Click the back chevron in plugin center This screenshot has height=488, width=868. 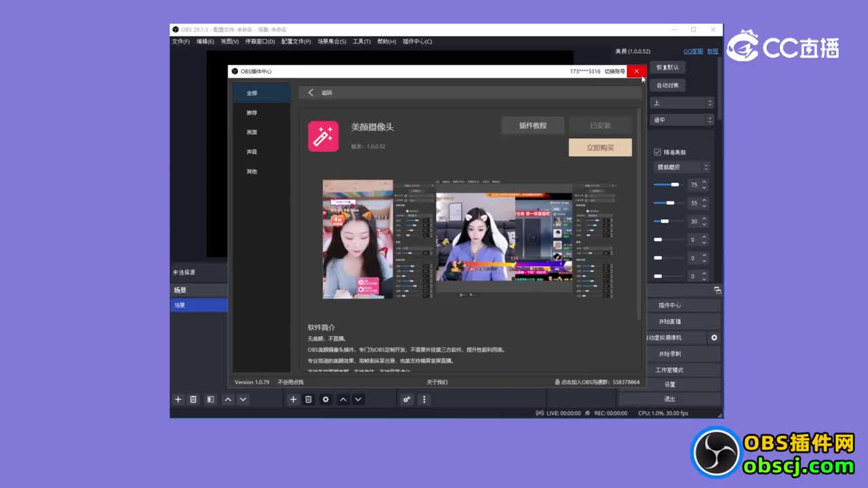[x=311, y=93]
